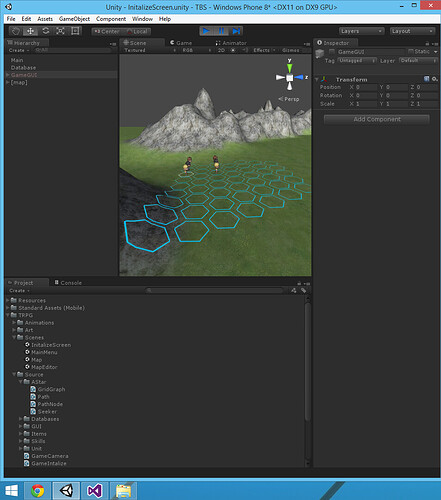Select the Move (translate) tool
The image size is (441, 500).
[30, 31]
